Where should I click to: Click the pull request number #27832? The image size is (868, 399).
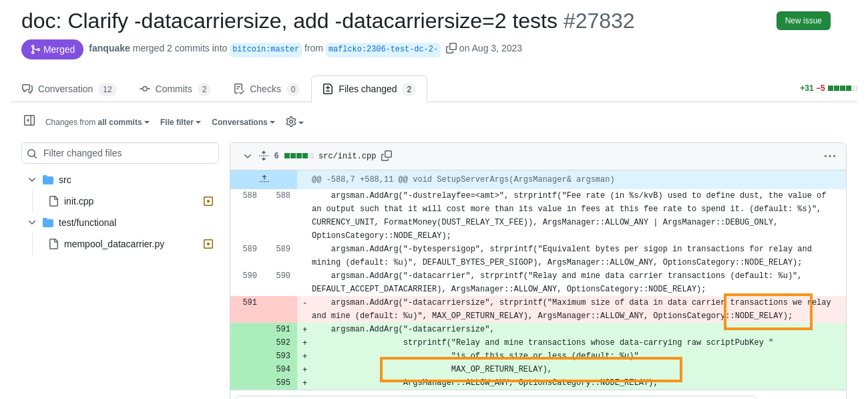[x=599, y=21]
